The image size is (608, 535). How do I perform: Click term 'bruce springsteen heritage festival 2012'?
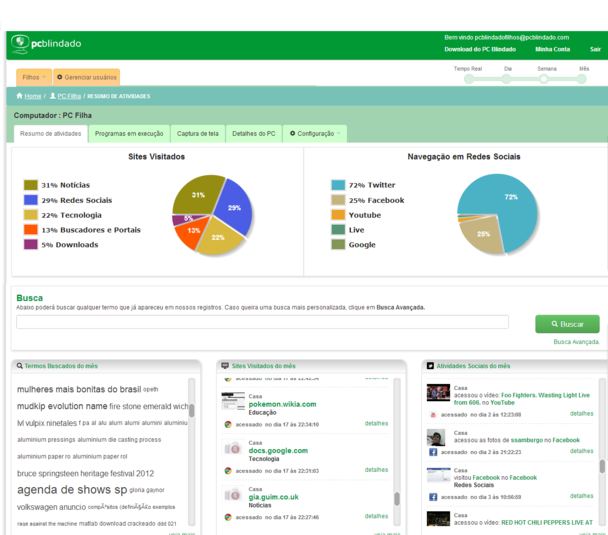coord(85,473)
